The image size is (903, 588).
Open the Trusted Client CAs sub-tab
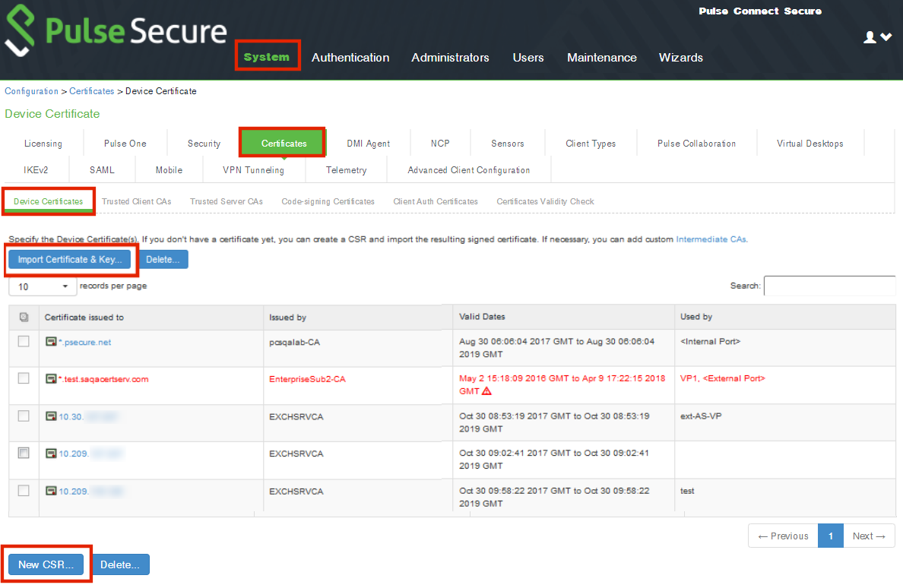(137, 201)
